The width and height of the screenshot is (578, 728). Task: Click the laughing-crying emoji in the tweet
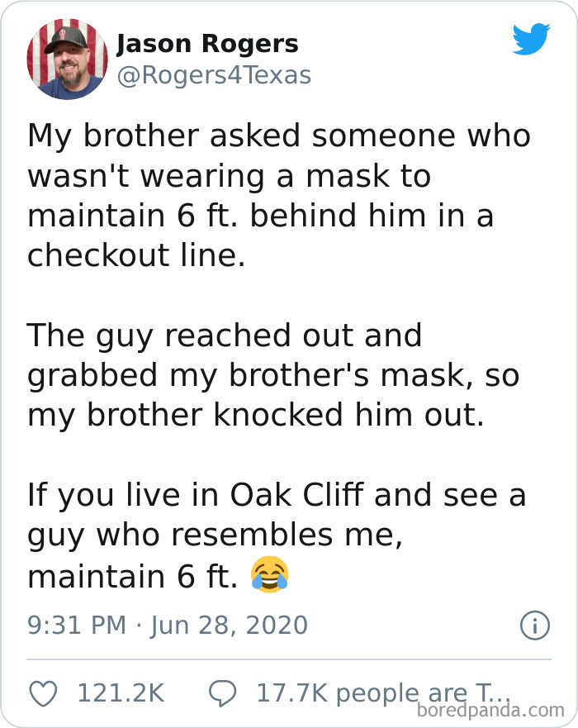pos(270,574)
